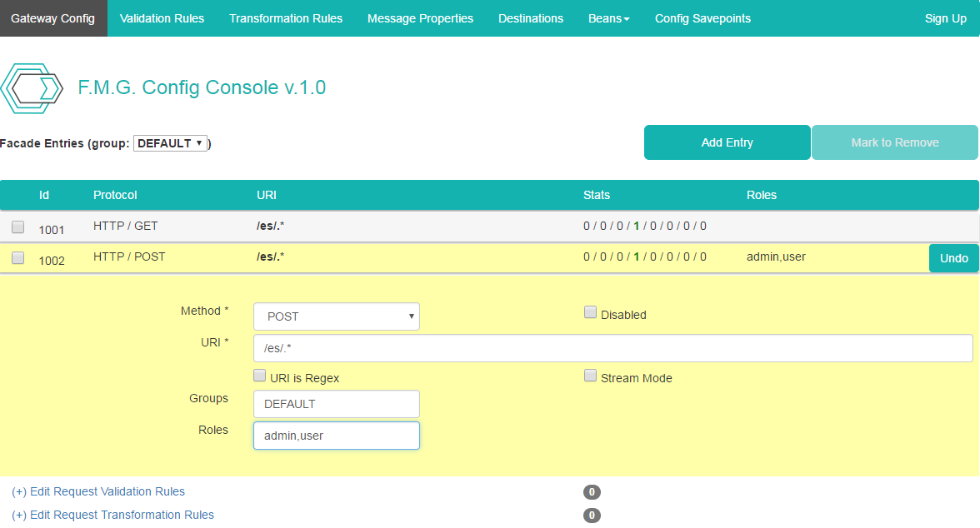Open Config Savepoints tab

pyautogui.click(x=702, y=18)
